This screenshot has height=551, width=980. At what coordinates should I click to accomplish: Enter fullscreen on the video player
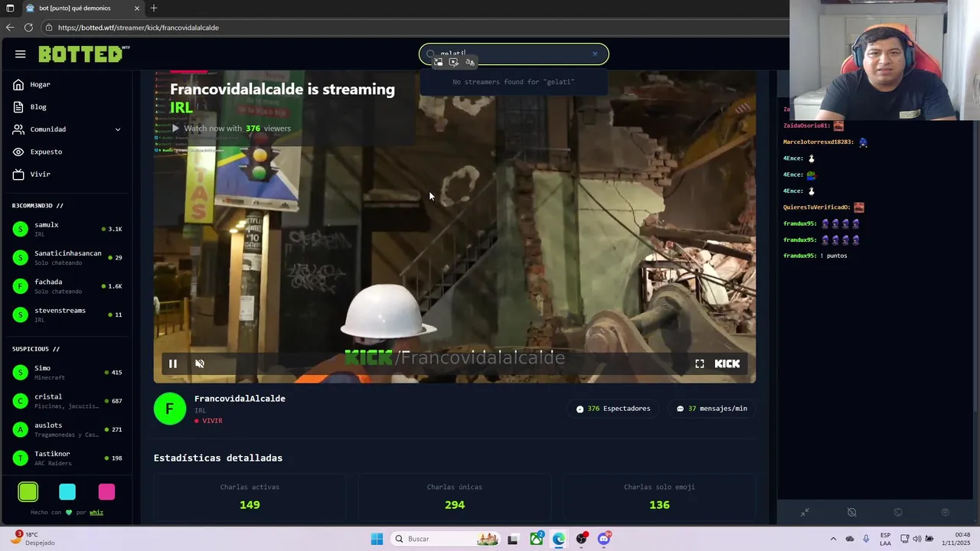tap(699, 364)
